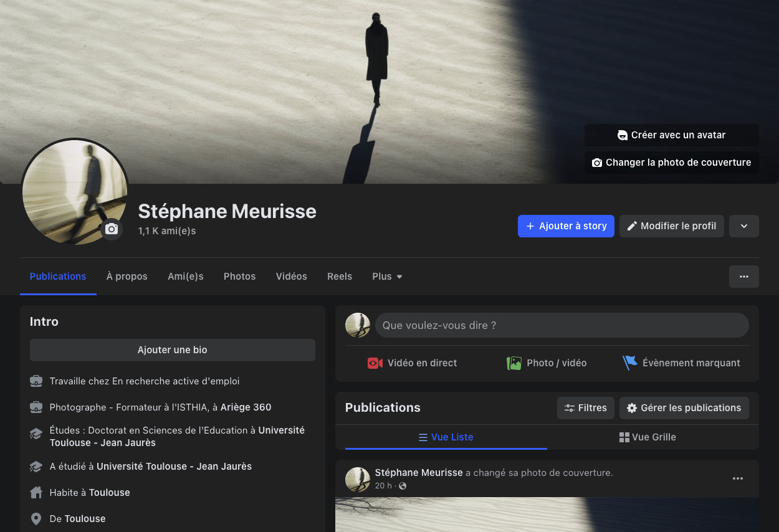This screenshot has height=532, width=779.
Task: Open the three-dot menu in the tab bar
Action: click(744, 277)
